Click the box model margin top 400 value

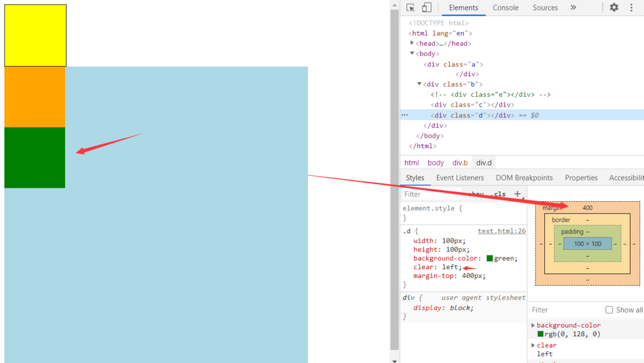click(587, 208)
